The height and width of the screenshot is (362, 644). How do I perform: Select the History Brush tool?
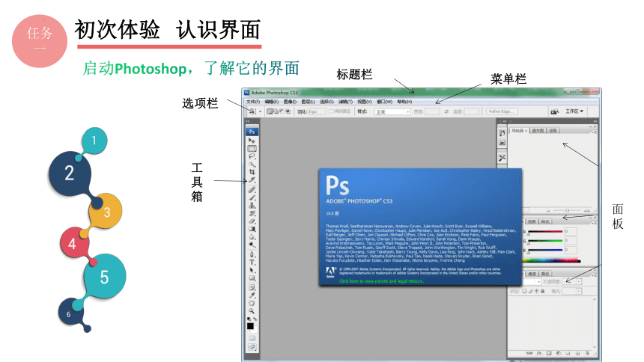(x=252, y=213)
